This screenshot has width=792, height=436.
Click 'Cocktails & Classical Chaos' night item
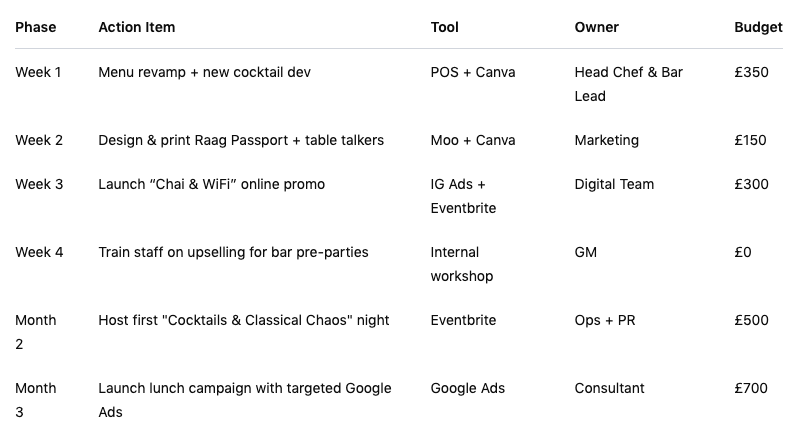coord(244,320)
